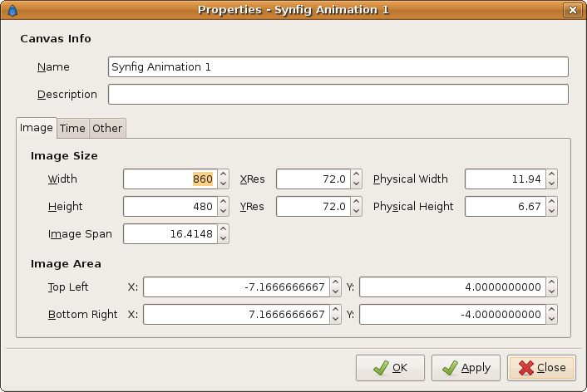The height and width of the screenshot is (392, 587).
Task: Decrease Image Span with down arrow
Action: 223,238
